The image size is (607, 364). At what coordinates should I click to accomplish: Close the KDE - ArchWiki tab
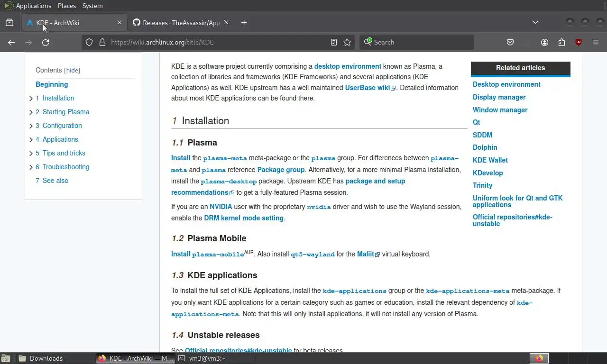(x=120, y=22)
